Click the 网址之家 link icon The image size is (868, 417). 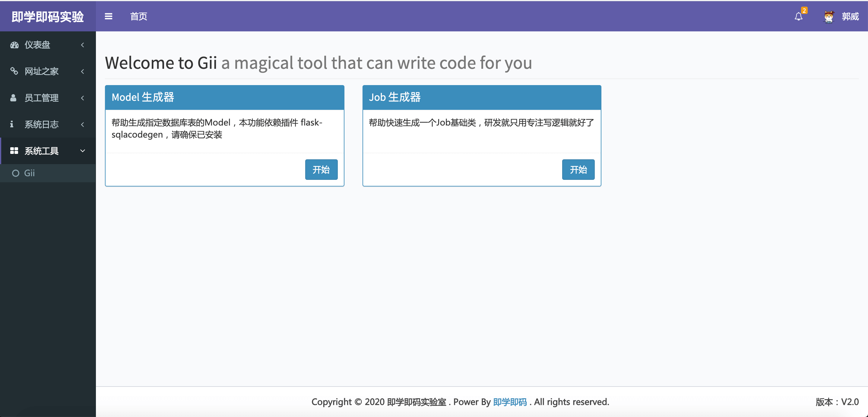(x=14, y=71)
